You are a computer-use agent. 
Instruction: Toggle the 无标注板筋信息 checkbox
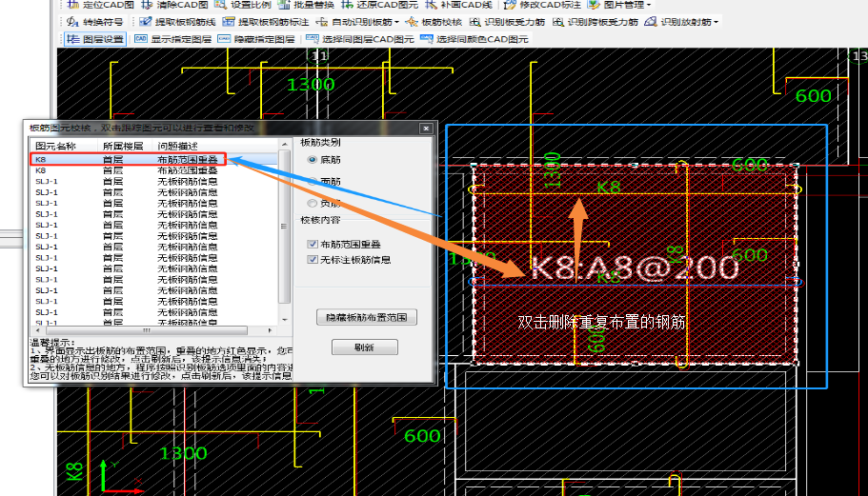(x=313, y=259)
